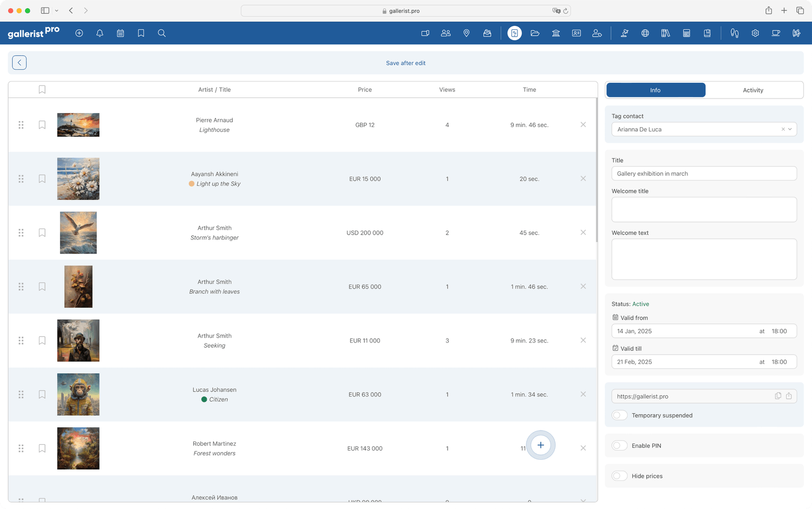Enable PIN toggle switch
This screenshot has width=812, height=509.
coord(620,446)
